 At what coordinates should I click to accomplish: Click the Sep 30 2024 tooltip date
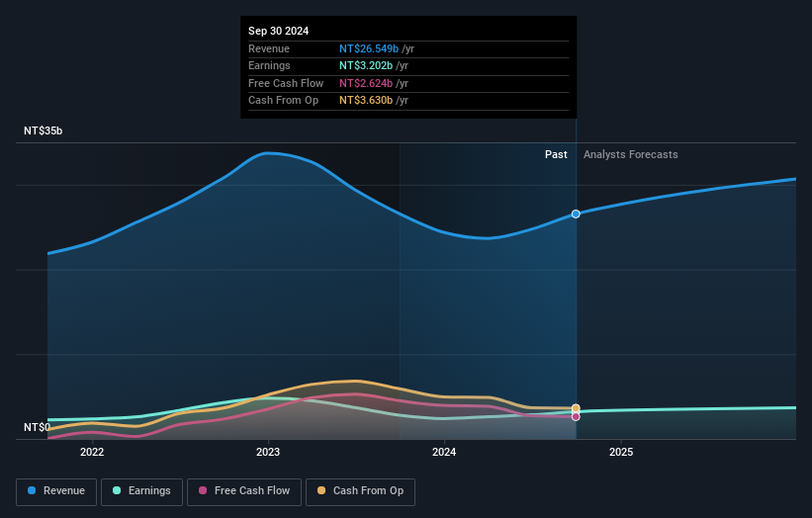[278, 31]
